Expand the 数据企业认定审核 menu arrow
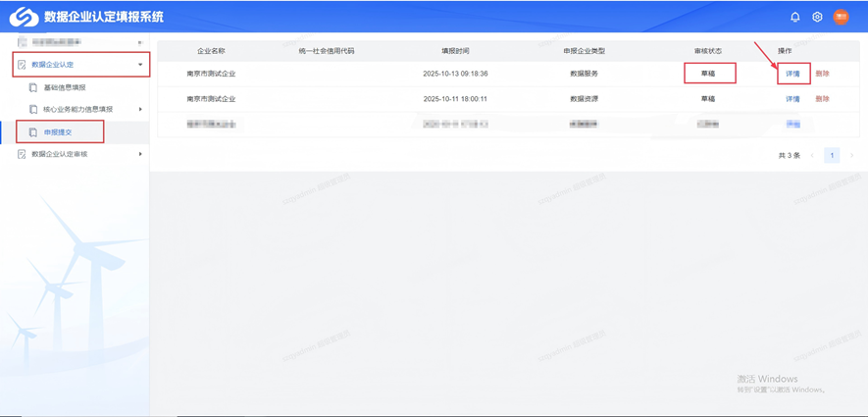Viewport: 868px width, 417px height. click(x=140, y=154)
